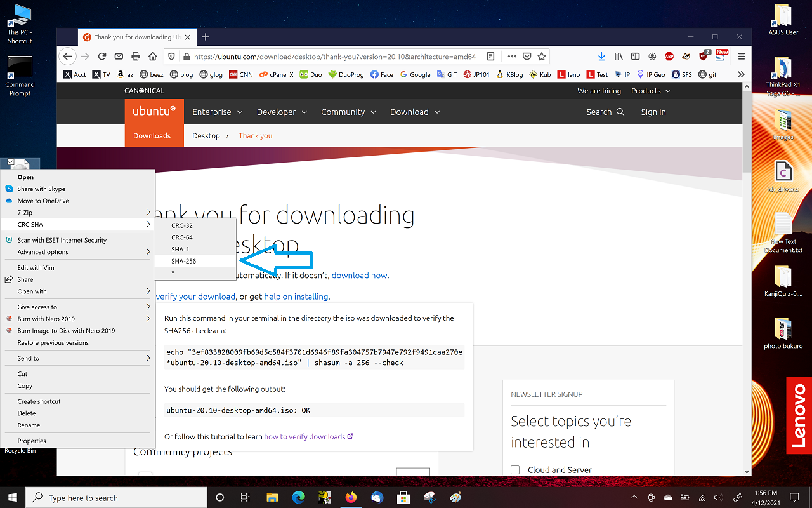The height and width of the screenshot is (508, 812).
Task: Open the Command Prompt desktop shortcut
Action: point(20,76)
